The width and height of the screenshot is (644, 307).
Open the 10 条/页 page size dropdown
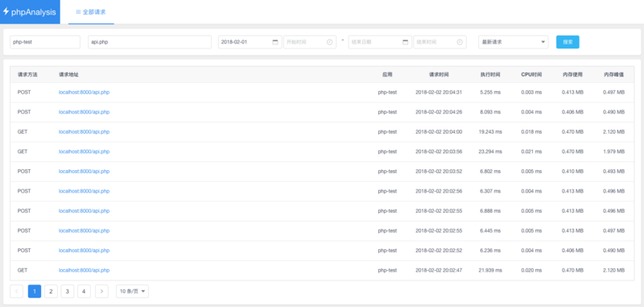pyautogui.click(x=132, y=292)
